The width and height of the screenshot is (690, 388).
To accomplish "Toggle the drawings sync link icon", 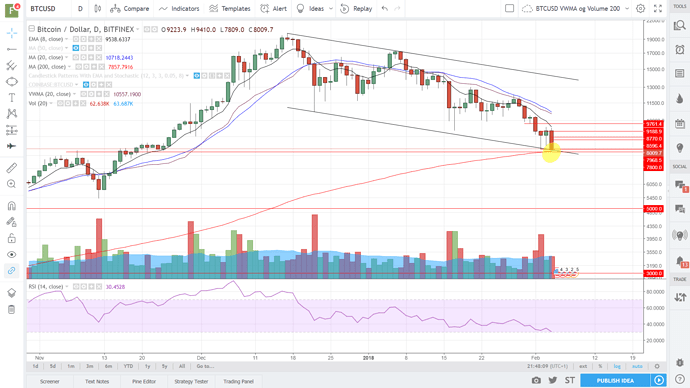I will tap(12, 271).
